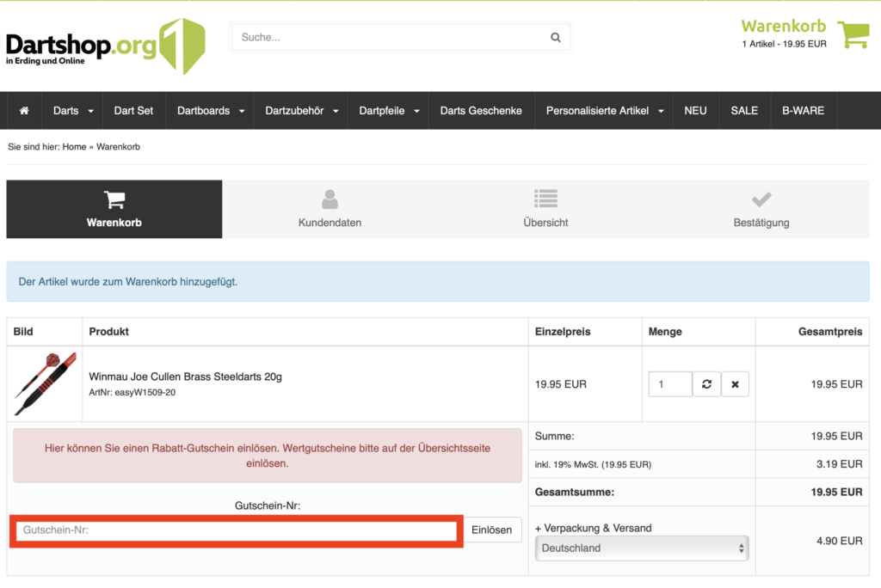Click the refresh quantity icon button
This screenshot has width=881, height=588.
pyautogui.click(x=706, y=384)
